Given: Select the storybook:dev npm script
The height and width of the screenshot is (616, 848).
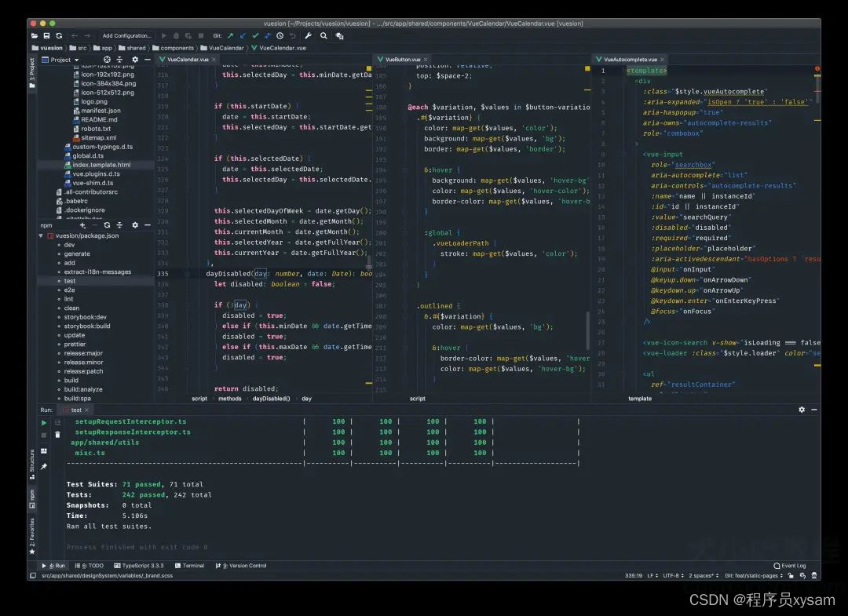Looking at the screenshot, I should pos(85,317).
